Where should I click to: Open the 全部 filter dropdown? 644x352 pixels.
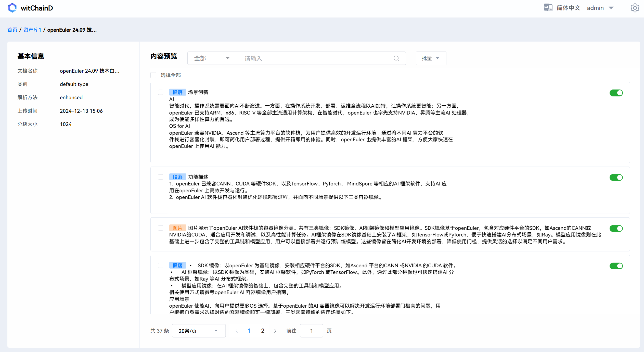point(213,58)
